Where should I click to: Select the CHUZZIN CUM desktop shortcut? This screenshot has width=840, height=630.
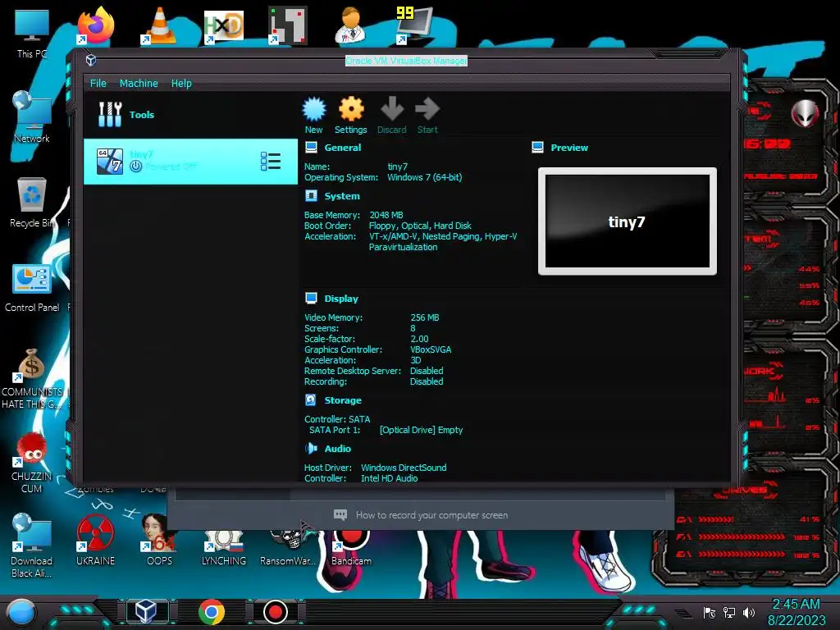32,463
